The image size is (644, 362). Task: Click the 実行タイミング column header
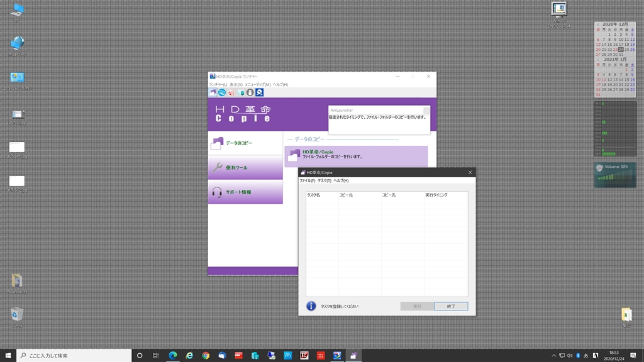(446, 195)
